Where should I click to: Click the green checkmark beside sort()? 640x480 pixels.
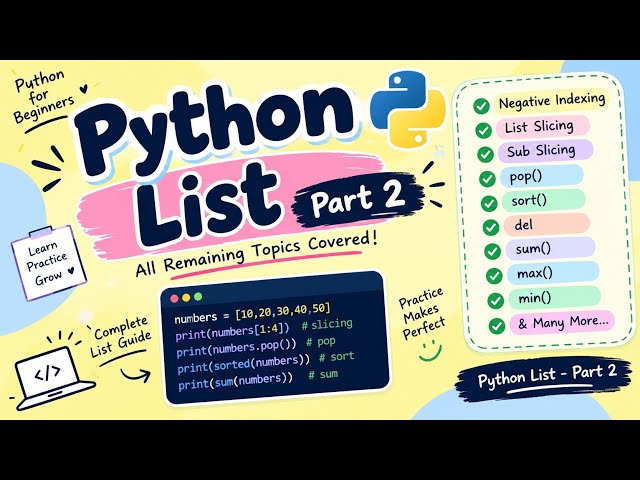click(x=489, y=203)
